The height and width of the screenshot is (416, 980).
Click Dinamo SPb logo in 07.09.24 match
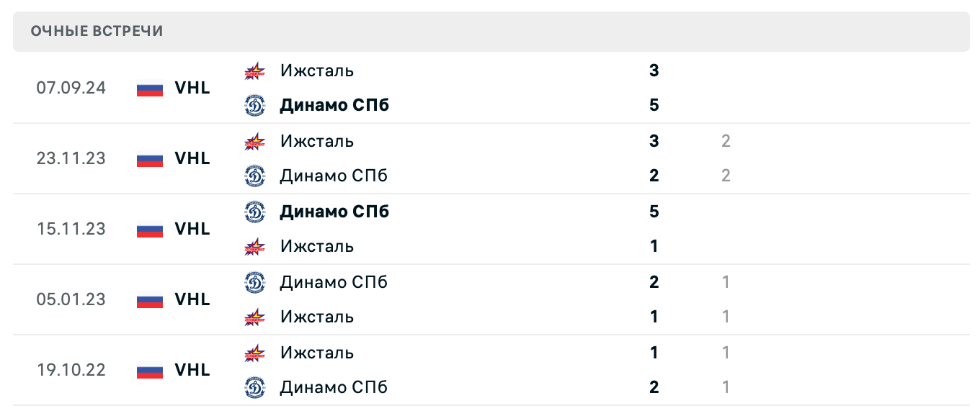coord(255,106)
